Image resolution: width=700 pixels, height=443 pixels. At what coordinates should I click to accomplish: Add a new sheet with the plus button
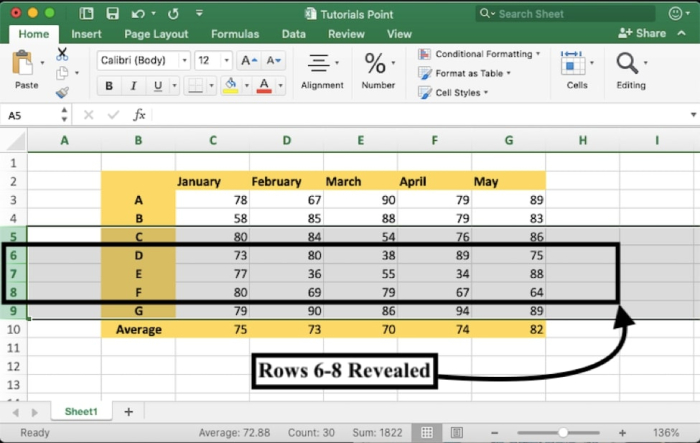[x=128, y=411]
